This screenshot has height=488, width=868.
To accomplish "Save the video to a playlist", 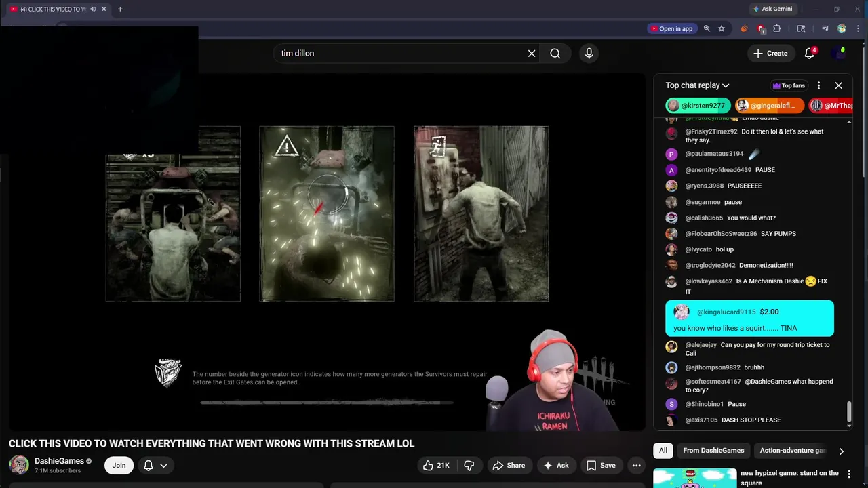I will (x=601, y=466).
